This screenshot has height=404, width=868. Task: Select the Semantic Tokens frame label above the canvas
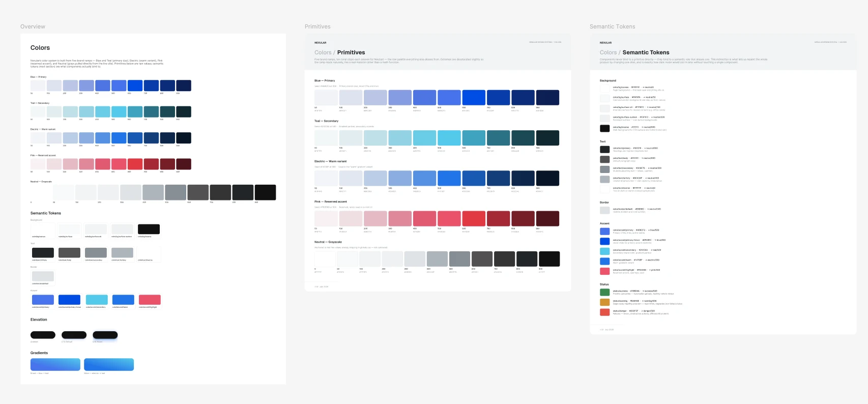pos(612,26)
